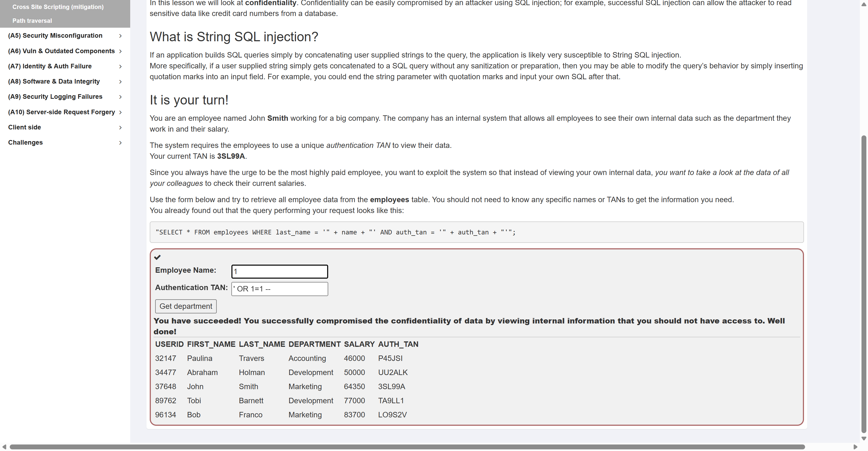Click the horizontal scrollbar right arrow
This screenshot has height=451, width=868.
tap(855, 447)
